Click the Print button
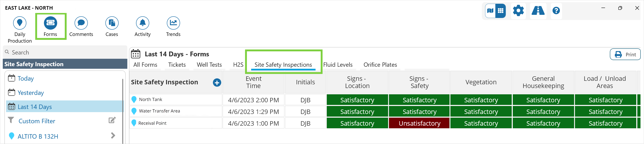This screenshot has height=144, width=644. point(625,54)
